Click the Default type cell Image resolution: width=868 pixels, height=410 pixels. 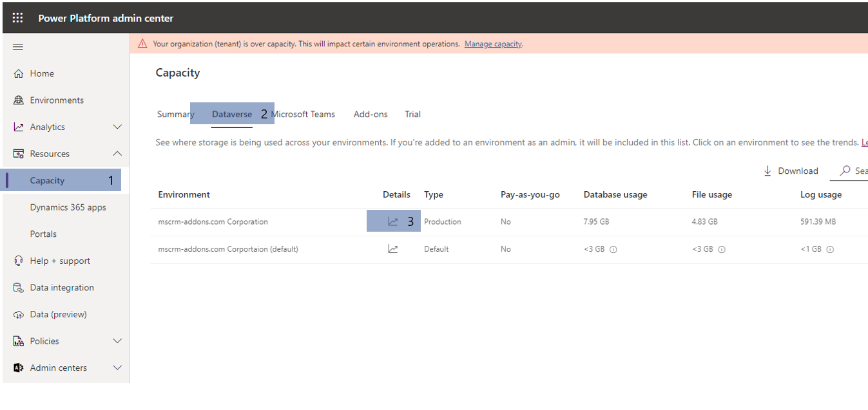pos(436,248)
